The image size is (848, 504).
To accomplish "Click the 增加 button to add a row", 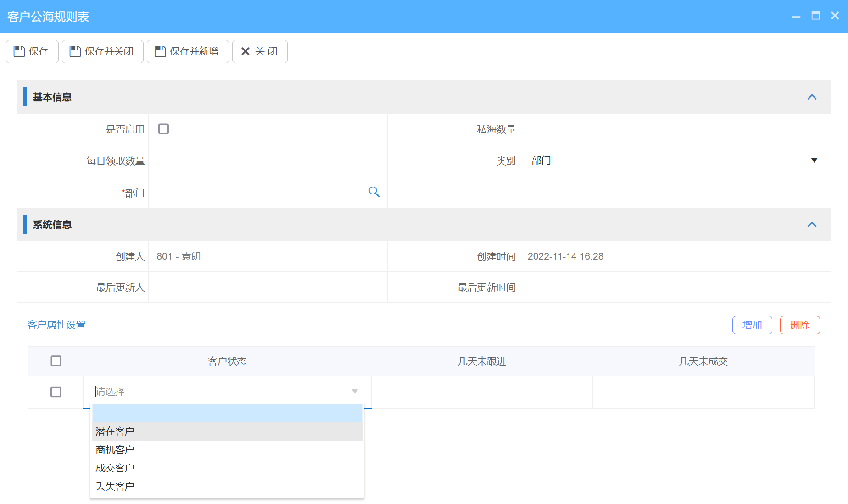I will [x=752, y=325].
